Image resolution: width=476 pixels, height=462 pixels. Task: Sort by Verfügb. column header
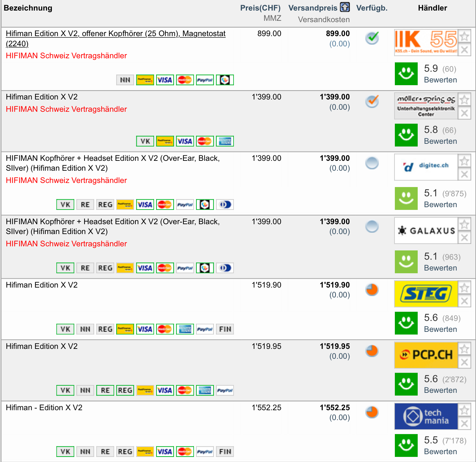pos(372,8)
